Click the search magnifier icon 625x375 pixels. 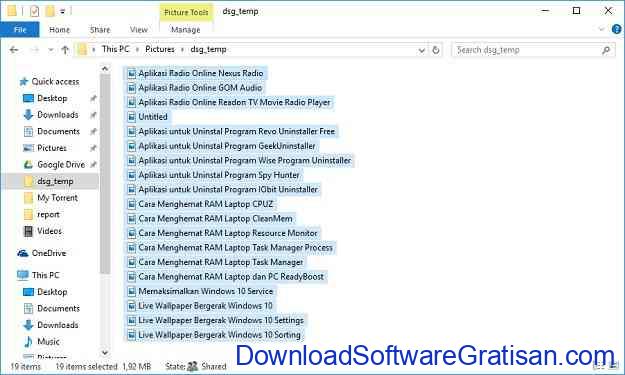606,50
